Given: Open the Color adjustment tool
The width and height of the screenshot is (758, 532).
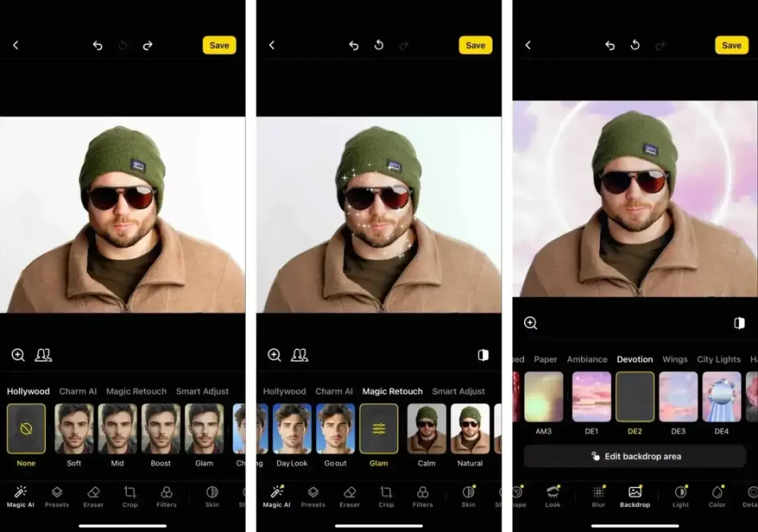Looking at the screenshot, I should (717, 497).
